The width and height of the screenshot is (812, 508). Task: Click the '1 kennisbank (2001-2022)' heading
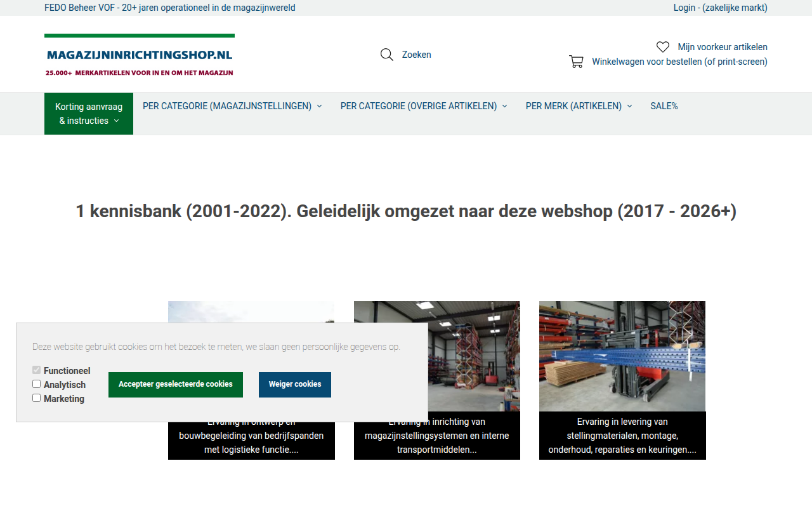406,211
